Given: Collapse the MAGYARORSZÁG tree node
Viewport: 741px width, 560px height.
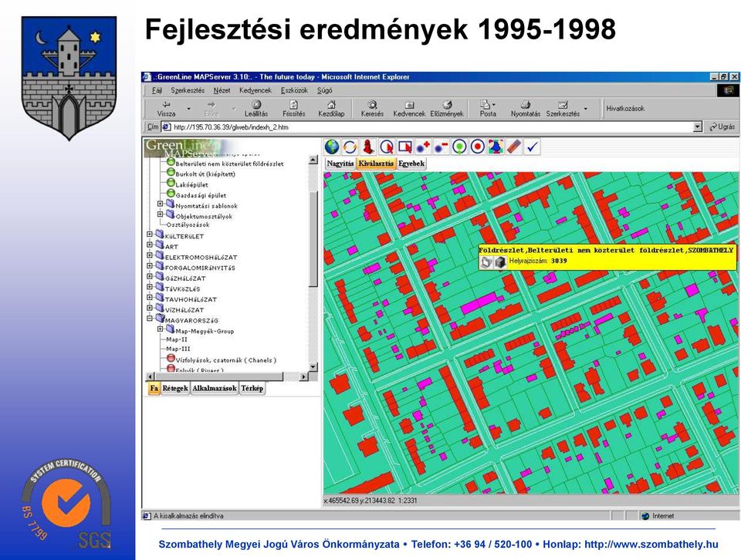Looking at the screenshot, I should tap(150, 319).
